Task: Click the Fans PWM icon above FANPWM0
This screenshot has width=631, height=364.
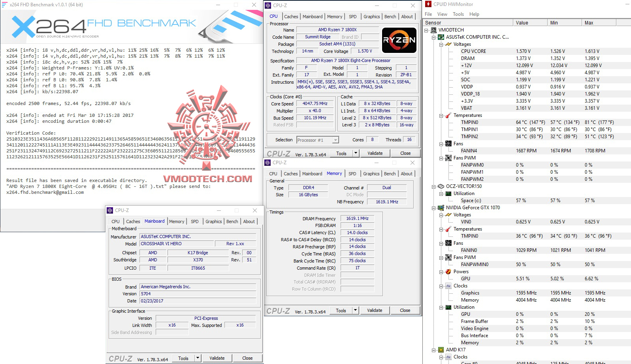Action: click(448, 158)
